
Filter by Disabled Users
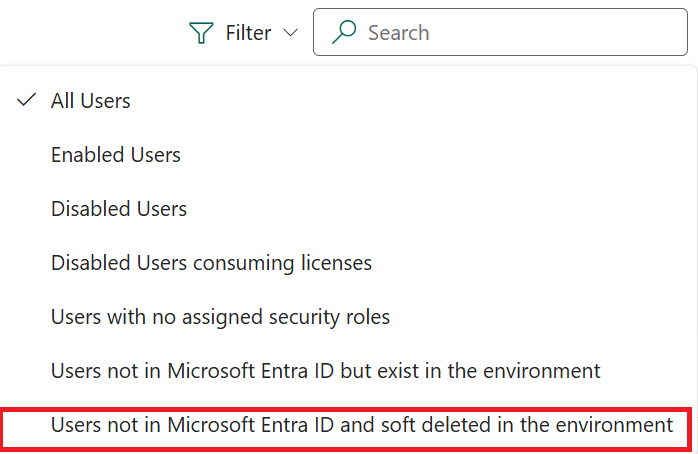pos(119,209)
